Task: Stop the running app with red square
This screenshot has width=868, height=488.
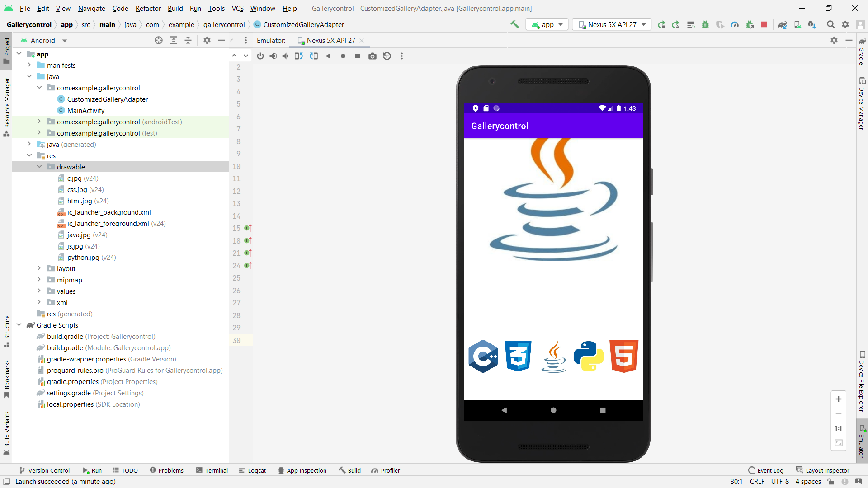Action: tap(764, 25)
